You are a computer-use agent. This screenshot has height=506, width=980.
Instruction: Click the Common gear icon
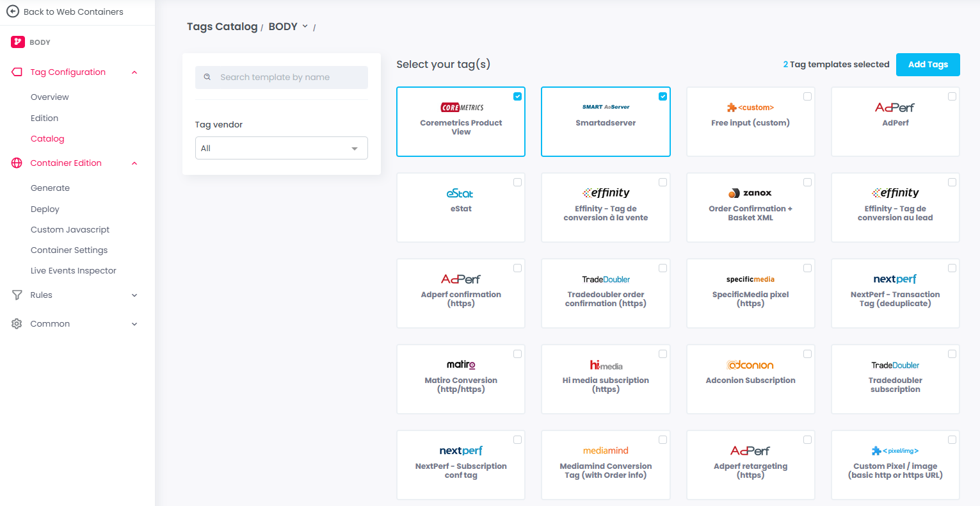17,324
